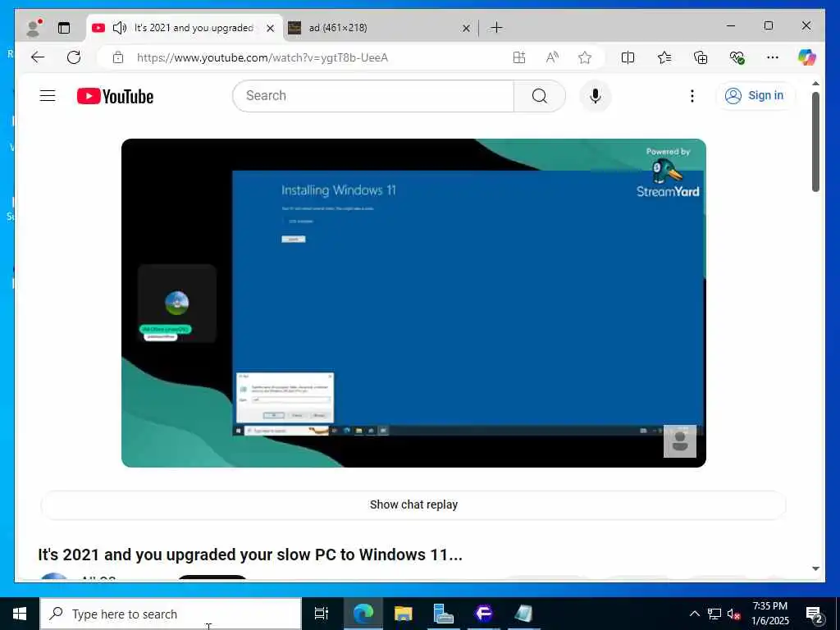Click the video player to pause
The image size is (840, 630).
tap(413, 303)
